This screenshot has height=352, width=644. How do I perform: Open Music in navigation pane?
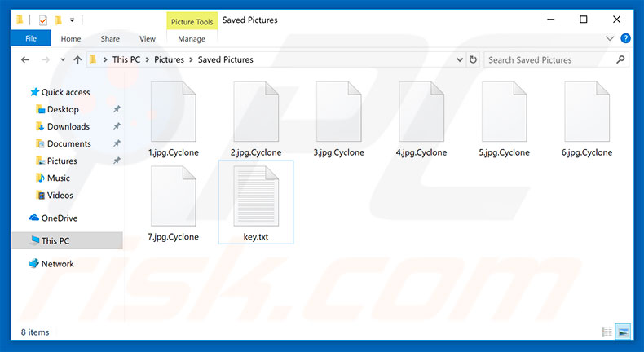59,178
